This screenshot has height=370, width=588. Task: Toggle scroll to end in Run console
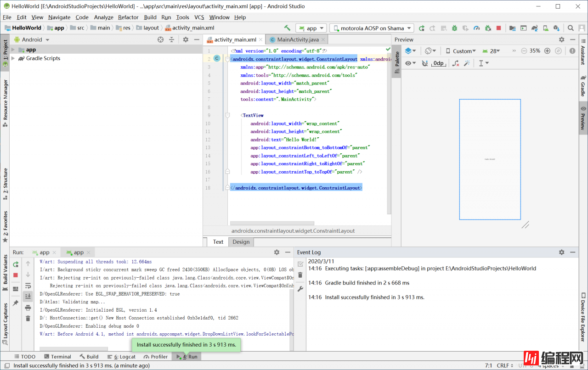point(28,297)
